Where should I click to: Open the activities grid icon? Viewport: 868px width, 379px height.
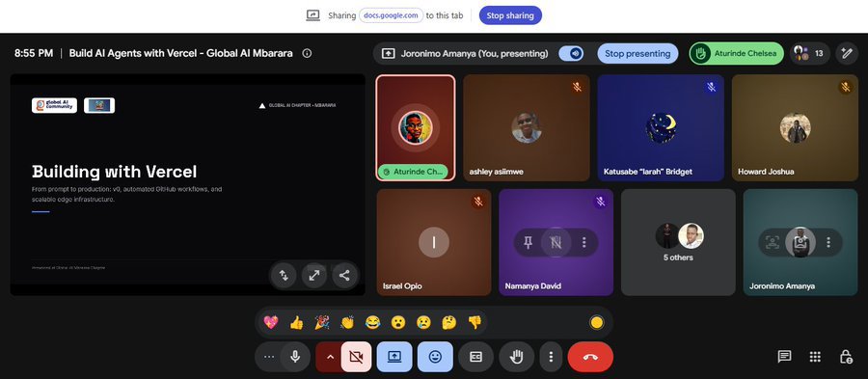pos(815,357)
